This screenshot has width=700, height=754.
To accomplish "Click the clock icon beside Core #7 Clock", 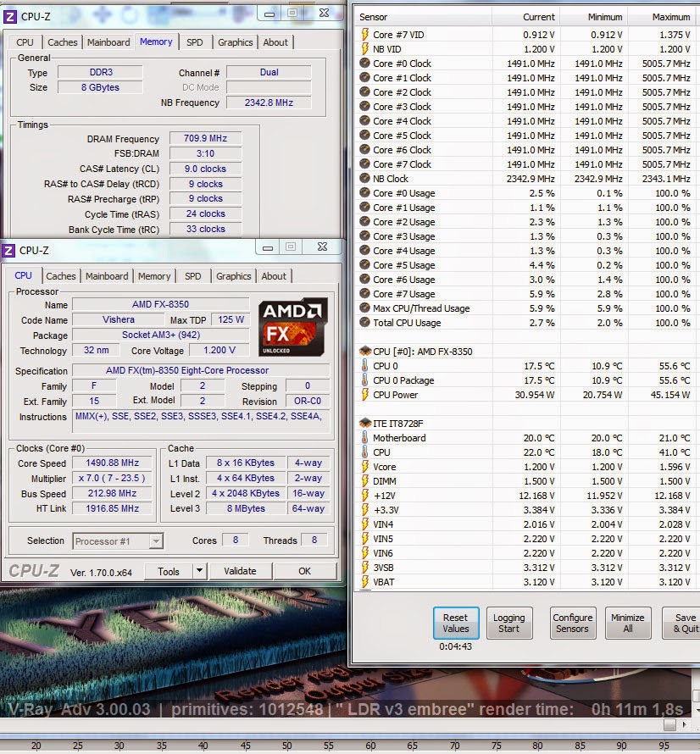I will click(364, 164).
